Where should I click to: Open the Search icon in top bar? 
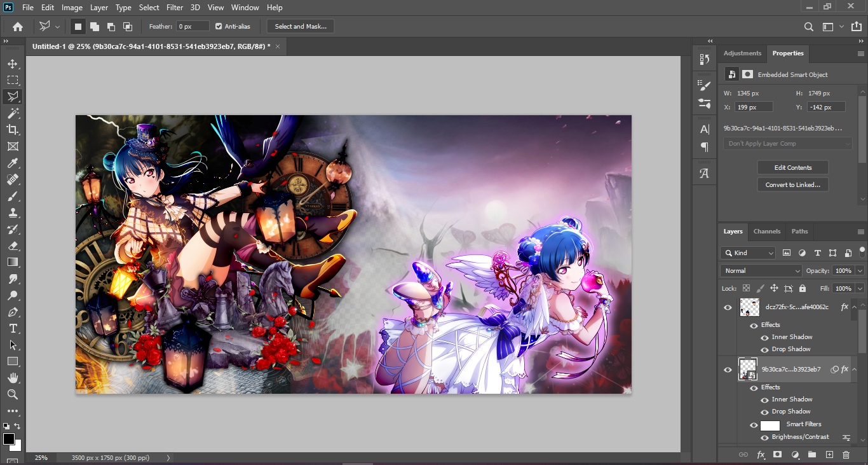click(x=809, y=27)
